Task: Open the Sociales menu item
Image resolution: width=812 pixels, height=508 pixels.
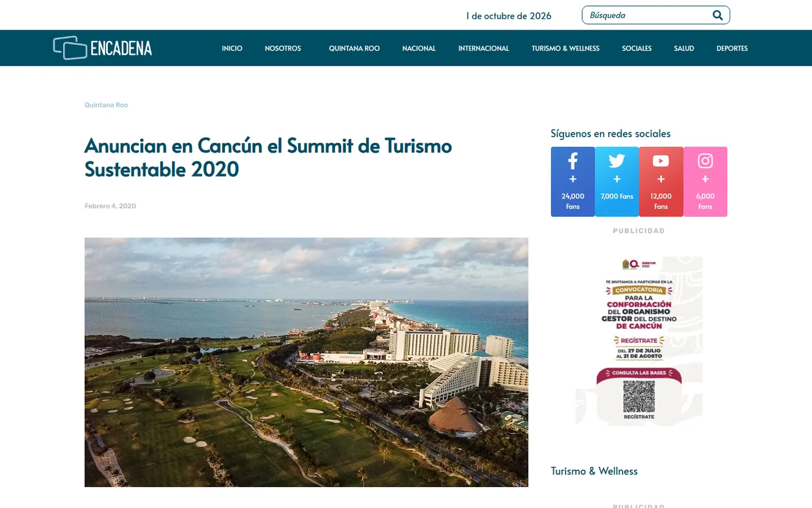Action: 637,48
